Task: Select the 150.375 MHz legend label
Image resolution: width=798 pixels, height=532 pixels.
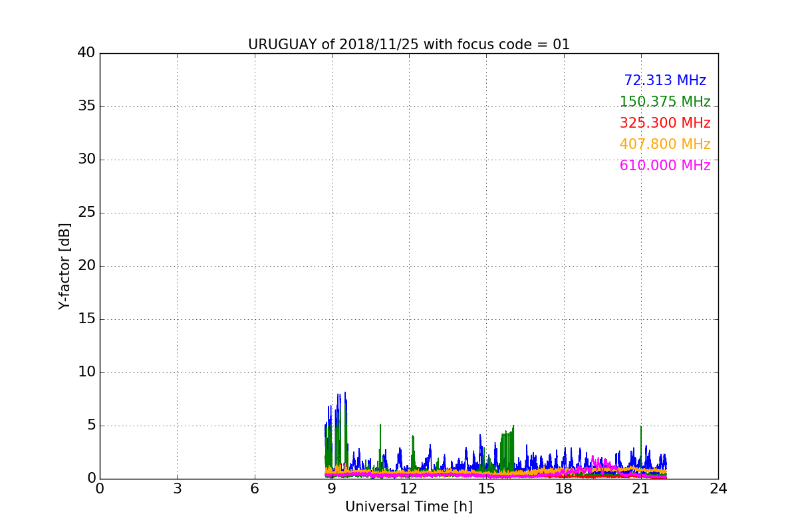Action: [x=665, y=102]
